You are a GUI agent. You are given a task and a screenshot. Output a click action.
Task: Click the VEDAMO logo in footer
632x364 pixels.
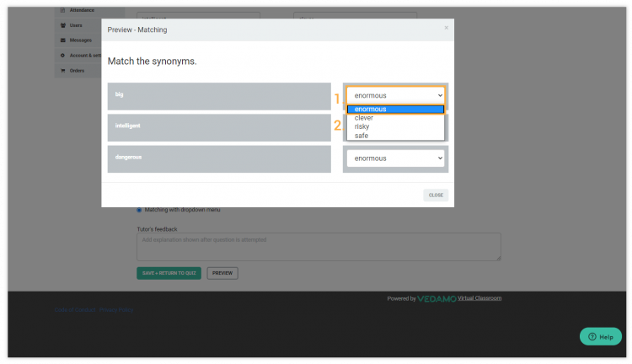click(437, 298)
